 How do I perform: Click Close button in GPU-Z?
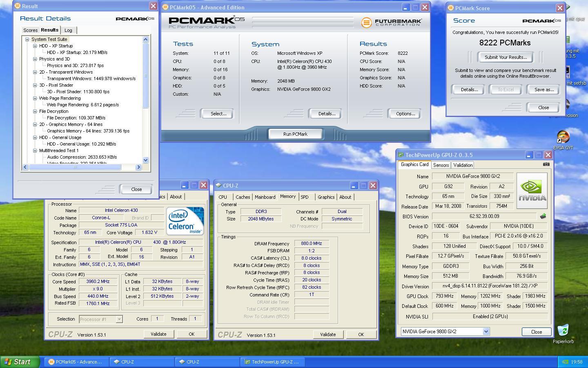tap(537, 332)
